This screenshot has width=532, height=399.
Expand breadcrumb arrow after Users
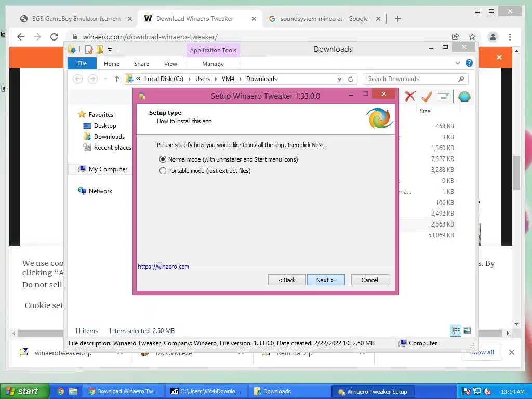216,79
